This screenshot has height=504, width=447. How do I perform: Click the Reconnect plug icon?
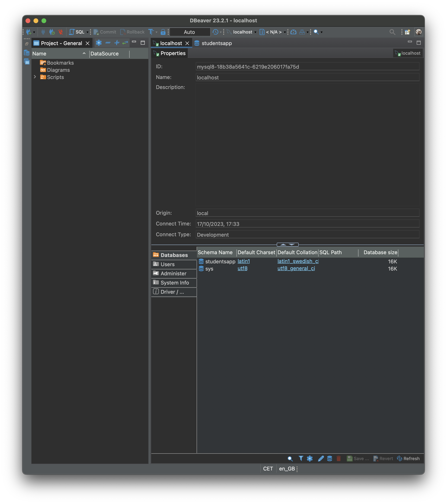[52, 32]
